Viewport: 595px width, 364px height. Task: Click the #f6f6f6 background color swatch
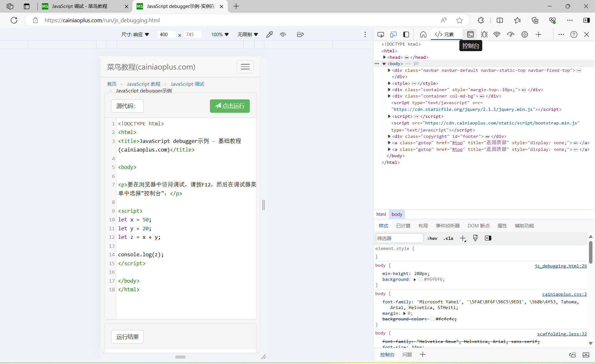[x=421, y=280]
